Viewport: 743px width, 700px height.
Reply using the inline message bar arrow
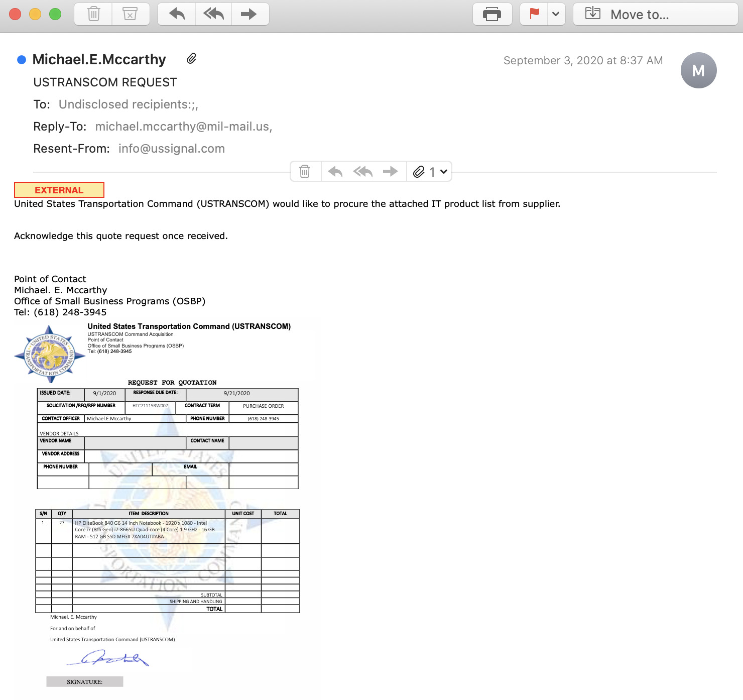point(335,172)
